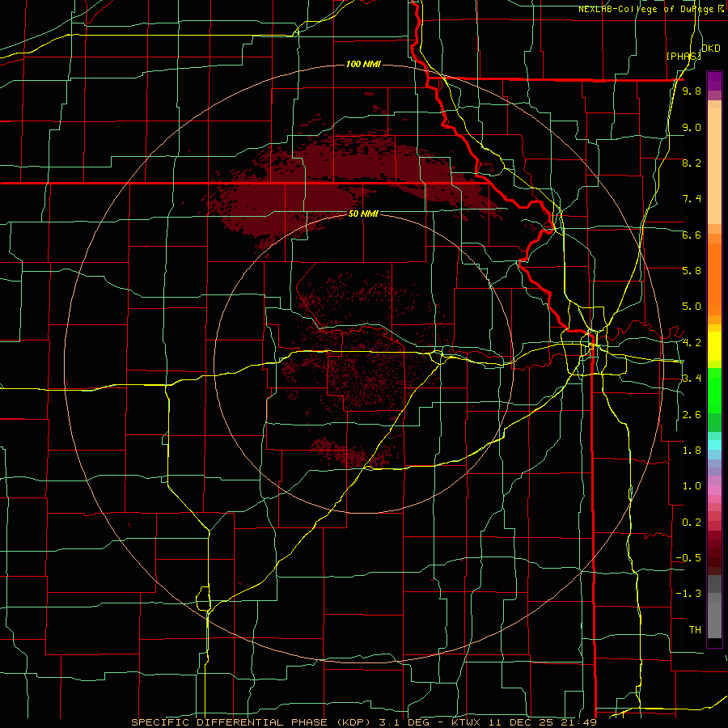
Task: Pick the bright green segment of the color bar
Action: (714, 391)
